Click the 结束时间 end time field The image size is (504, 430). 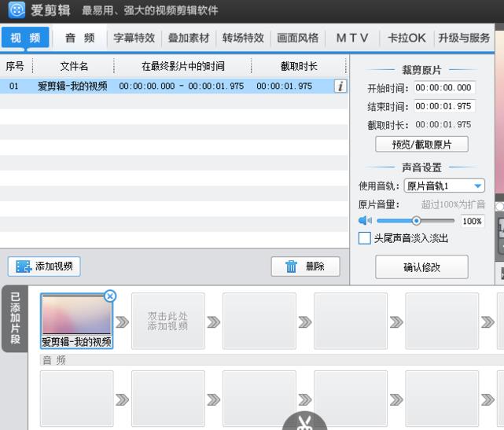click(443, 106)
